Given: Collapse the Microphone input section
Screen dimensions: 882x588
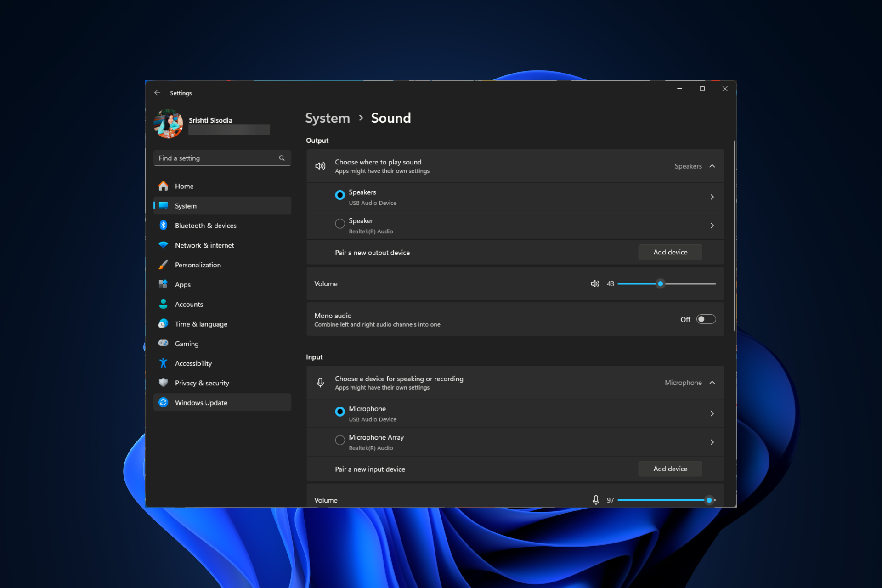Looking at the screenshot, I should click(712, 382).
